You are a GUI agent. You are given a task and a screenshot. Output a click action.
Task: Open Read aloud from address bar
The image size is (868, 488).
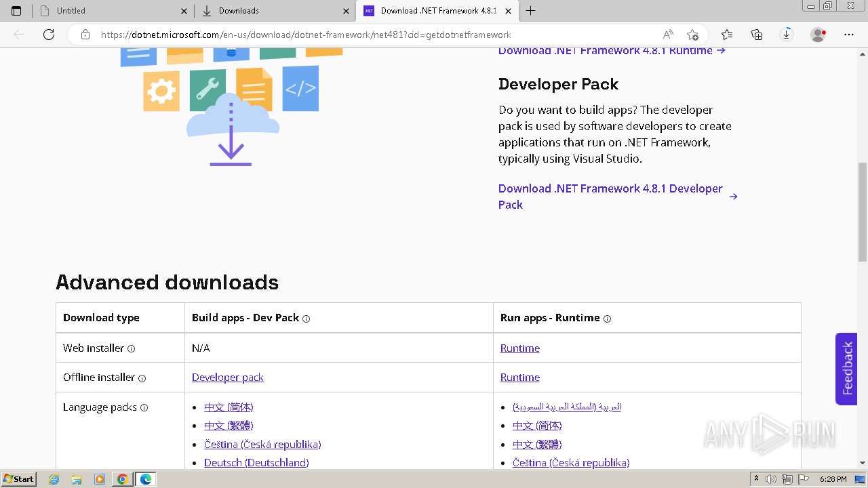coord(668,35)
